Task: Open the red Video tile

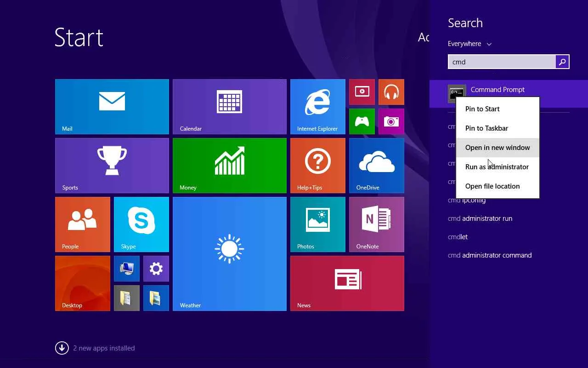Action: [362, 92]
